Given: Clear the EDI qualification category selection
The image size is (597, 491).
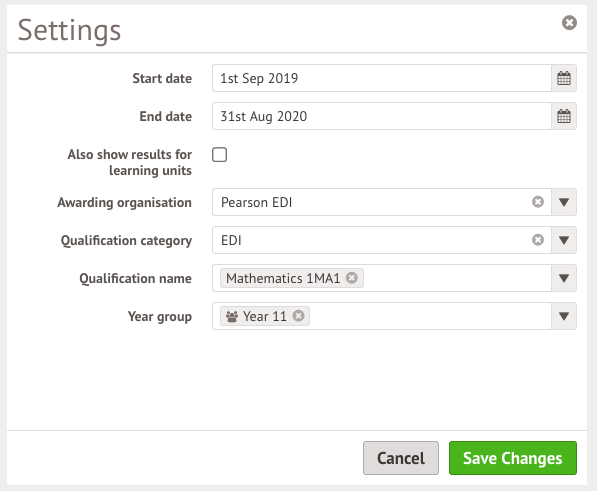Looking at the screenshot, I should (x=538, y=240).
